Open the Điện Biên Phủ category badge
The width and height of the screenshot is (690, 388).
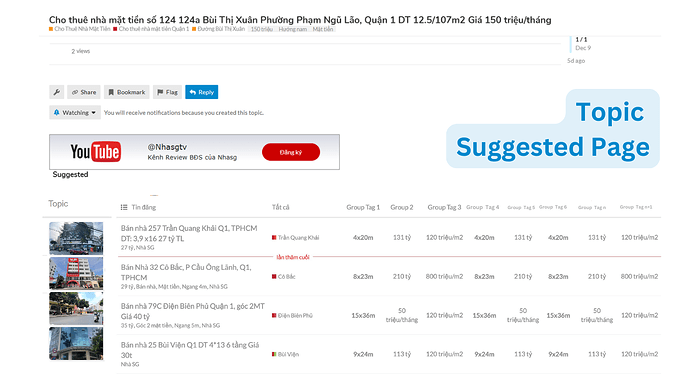[292, 315]
